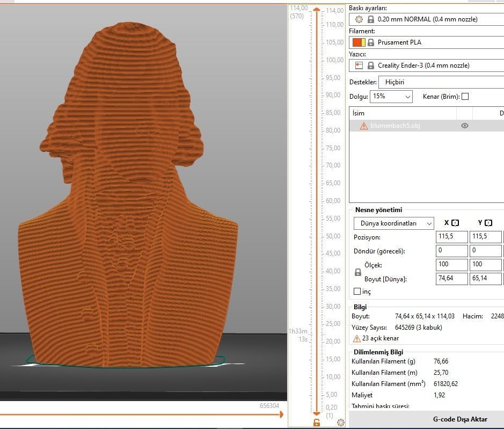Click the 656304 value under the preview

click(269, 406)
